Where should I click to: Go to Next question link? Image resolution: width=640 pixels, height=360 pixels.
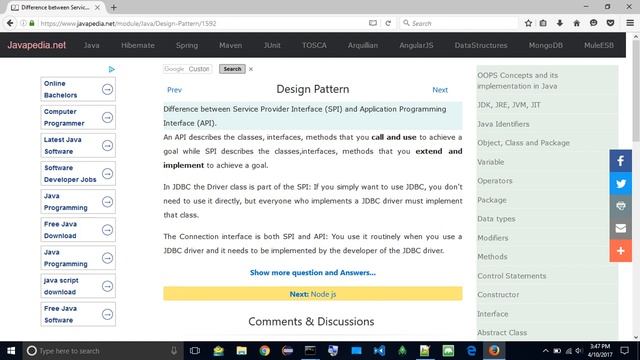[x=440, y=90]
